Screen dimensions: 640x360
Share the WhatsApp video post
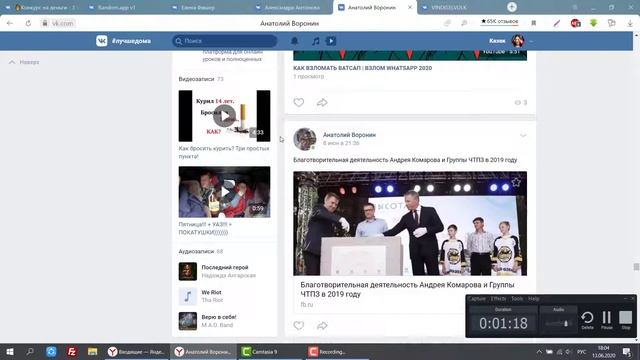pyautogui.click(x=322, y=102)
